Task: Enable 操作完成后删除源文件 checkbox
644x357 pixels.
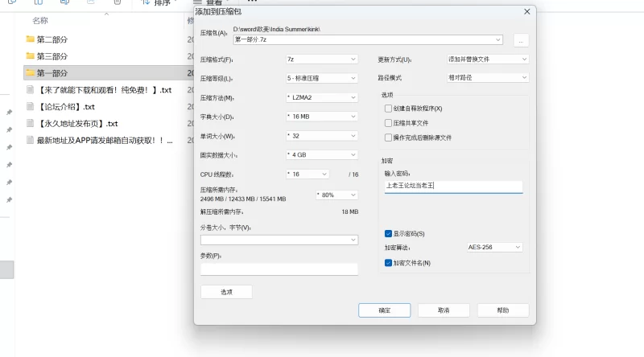Action: point(389,137)
